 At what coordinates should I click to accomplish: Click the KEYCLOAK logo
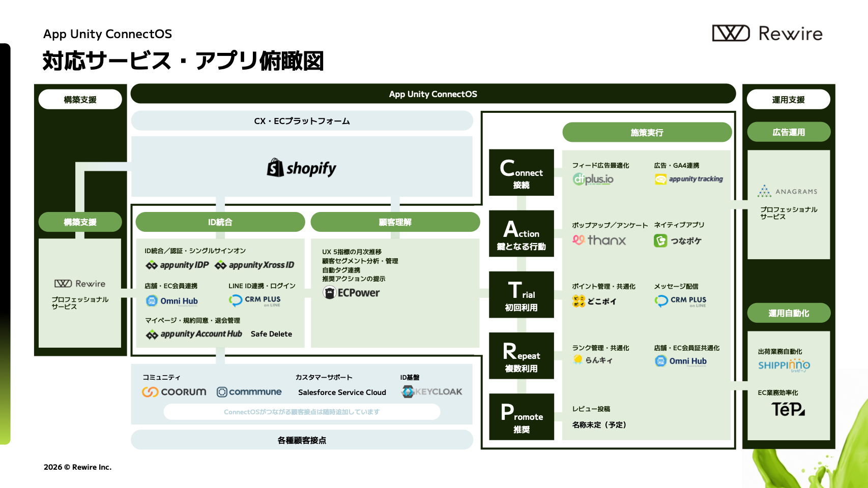pyautogui.click(x=432, y=391)
